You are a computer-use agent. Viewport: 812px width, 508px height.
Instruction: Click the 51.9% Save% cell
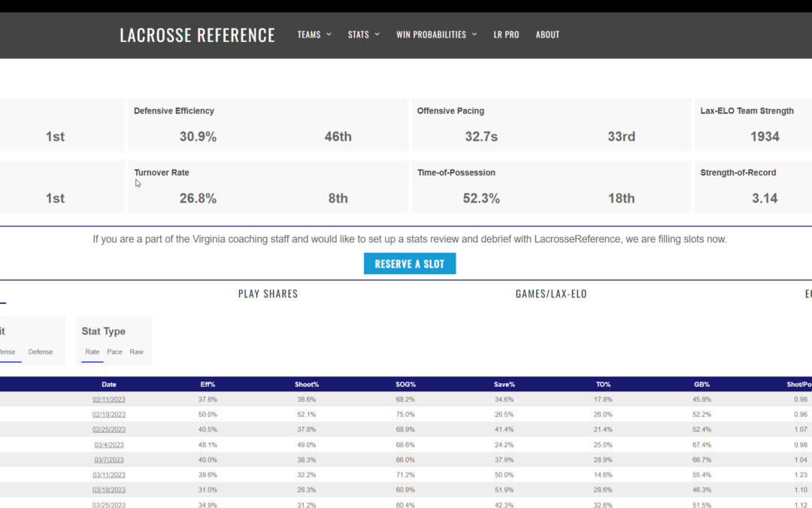[x=504, y=490]
